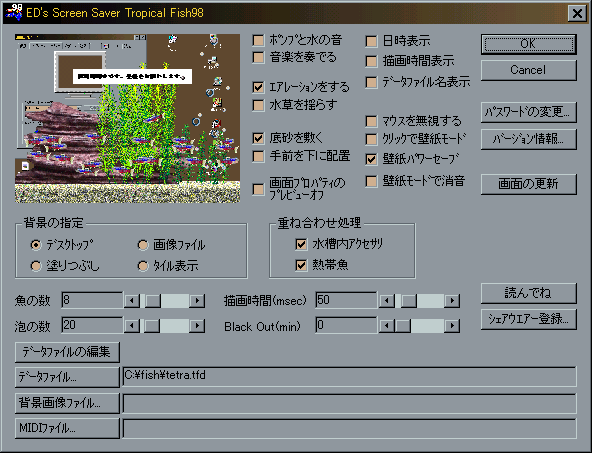Select 塗りつぶし radio option
Viewport: 592px width, 453px height.
[x=36, y=266]
